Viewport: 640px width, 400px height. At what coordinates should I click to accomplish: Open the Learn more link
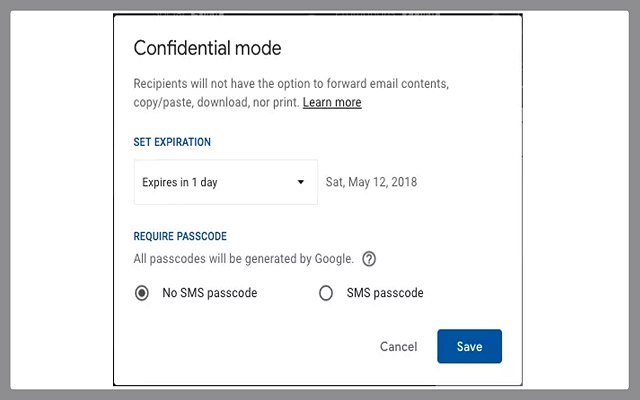click(x=332, y=102)
